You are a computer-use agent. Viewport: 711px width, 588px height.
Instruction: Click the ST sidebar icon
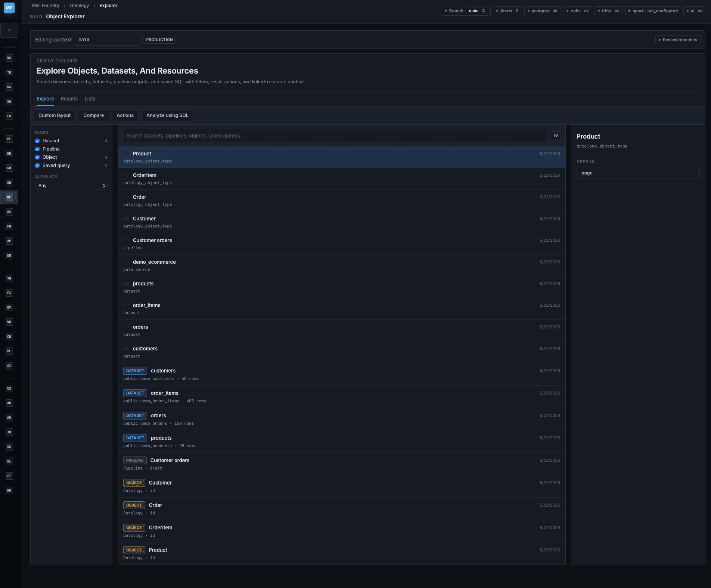[9, 476]
